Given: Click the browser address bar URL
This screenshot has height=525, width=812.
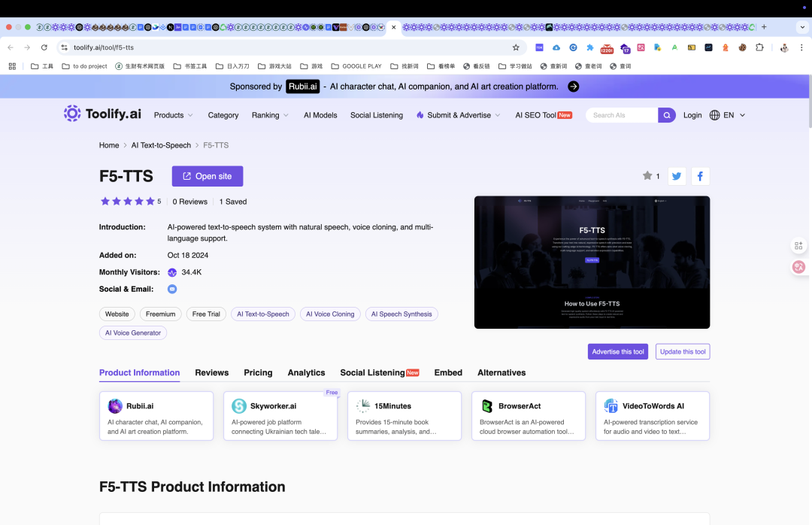Looking at the screenshot, I should 104,47.
